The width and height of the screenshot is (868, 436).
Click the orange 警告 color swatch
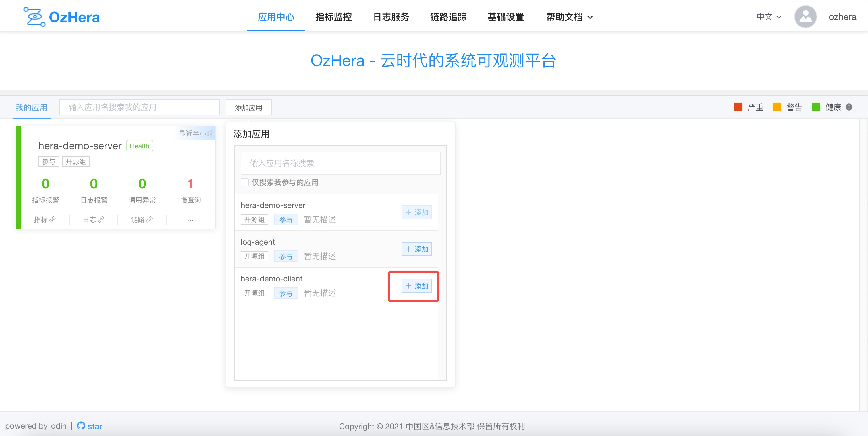[x=777, y=107]
